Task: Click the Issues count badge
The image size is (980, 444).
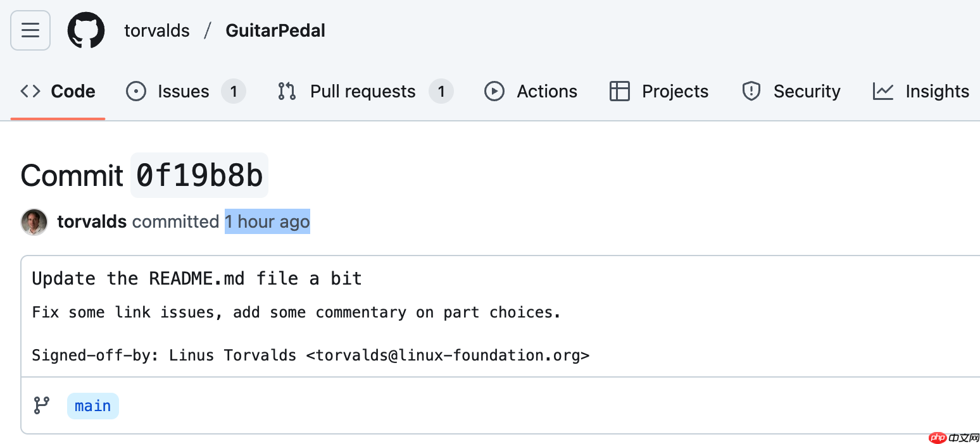Action: coord(234,92)
